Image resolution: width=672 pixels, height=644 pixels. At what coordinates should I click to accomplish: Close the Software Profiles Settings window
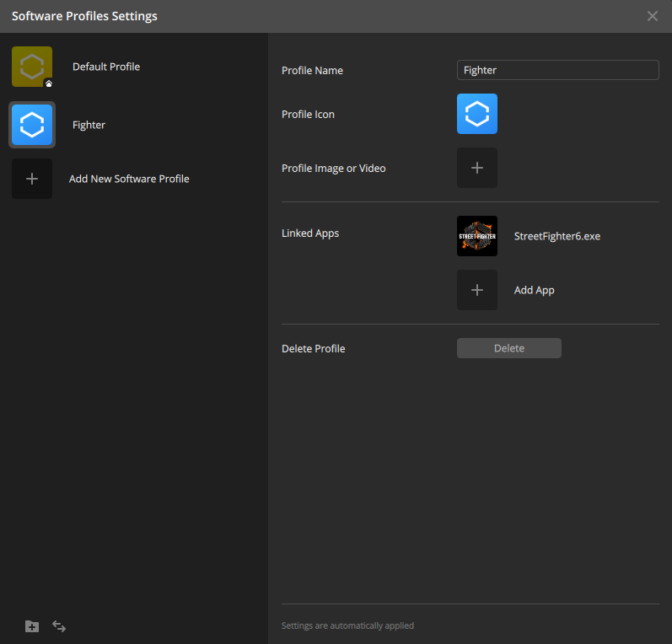click(652, 16)
